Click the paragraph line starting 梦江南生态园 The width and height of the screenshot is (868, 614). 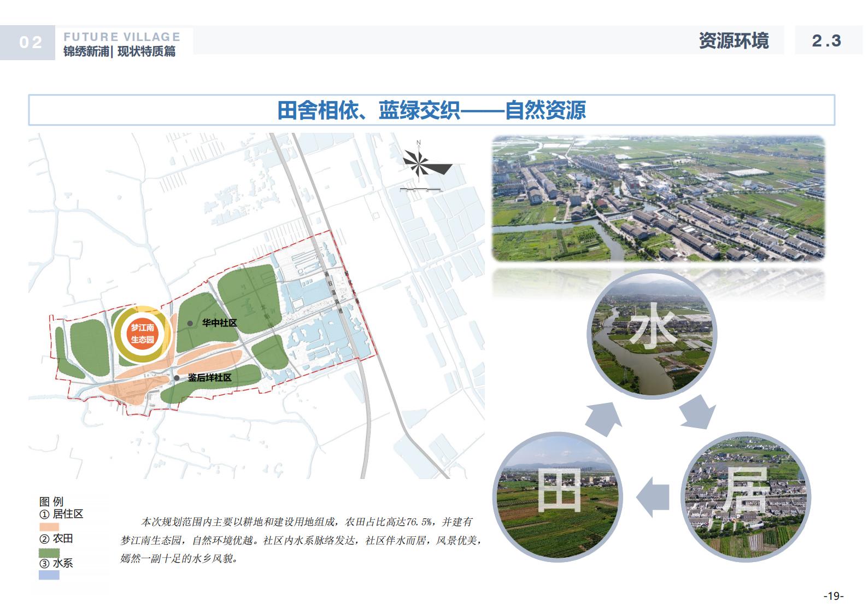tap(301, 541)
